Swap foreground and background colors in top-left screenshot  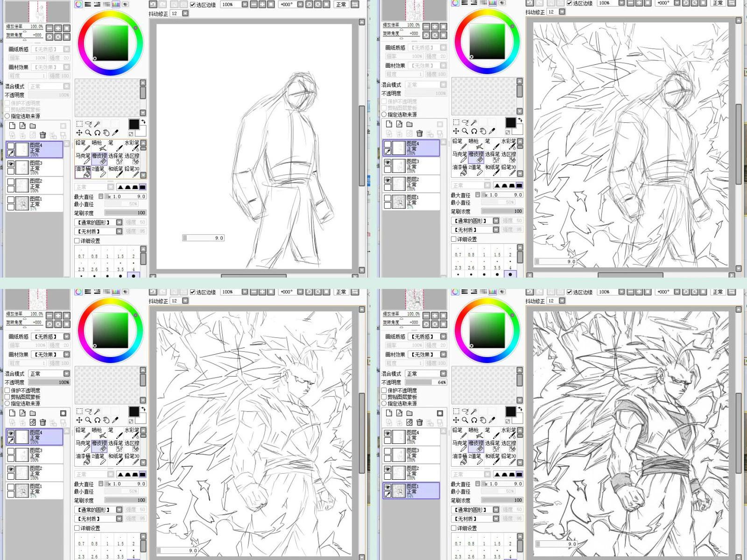(143, 122)
